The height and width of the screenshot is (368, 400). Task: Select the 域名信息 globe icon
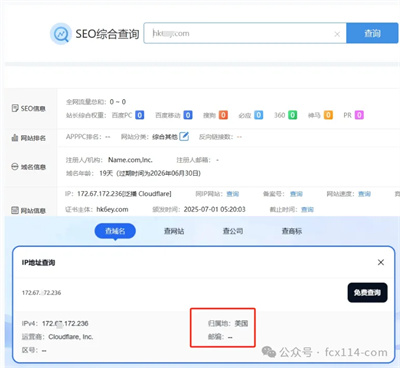tap(15, 166)
